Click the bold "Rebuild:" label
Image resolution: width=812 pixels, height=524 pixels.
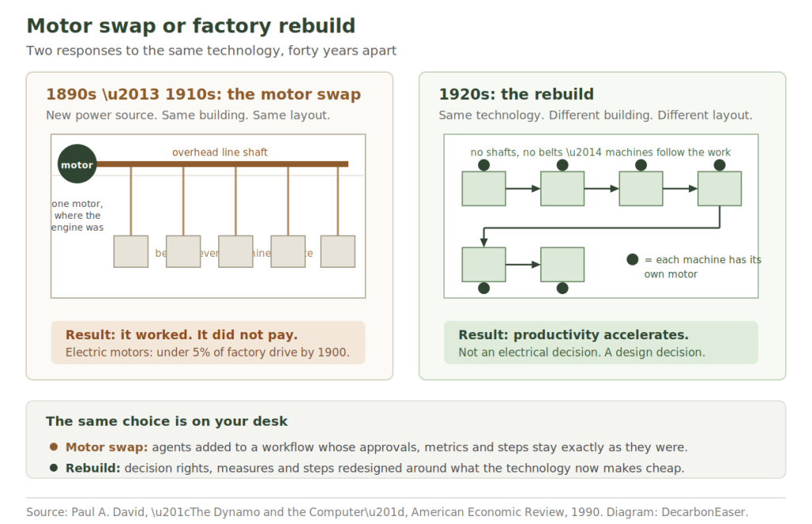pos(93,468)
